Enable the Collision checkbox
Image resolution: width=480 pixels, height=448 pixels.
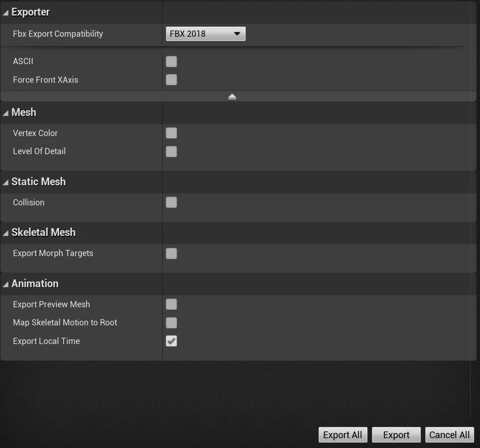click(x=171, y=202)
